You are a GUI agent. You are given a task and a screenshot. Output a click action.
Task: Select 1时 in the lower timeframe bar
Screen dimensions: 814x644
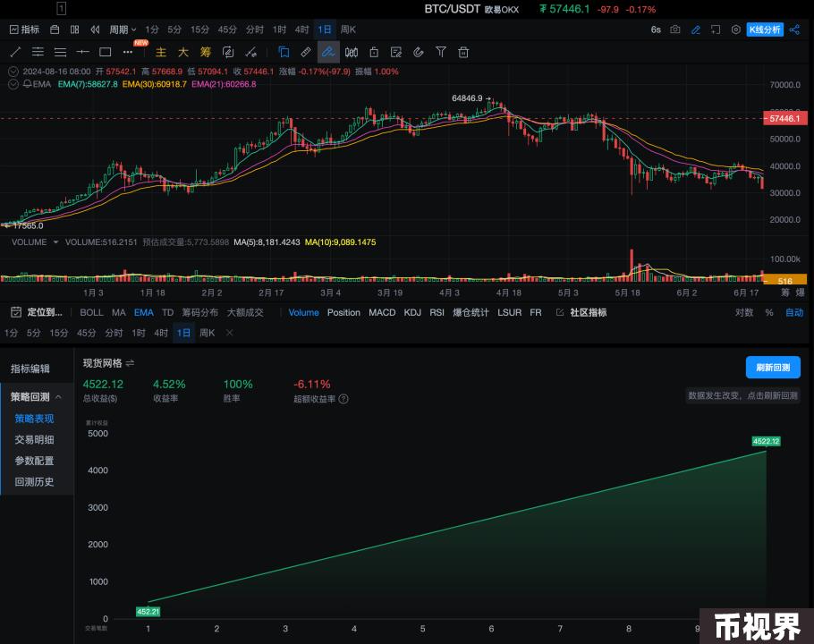[x=138, y=333]
